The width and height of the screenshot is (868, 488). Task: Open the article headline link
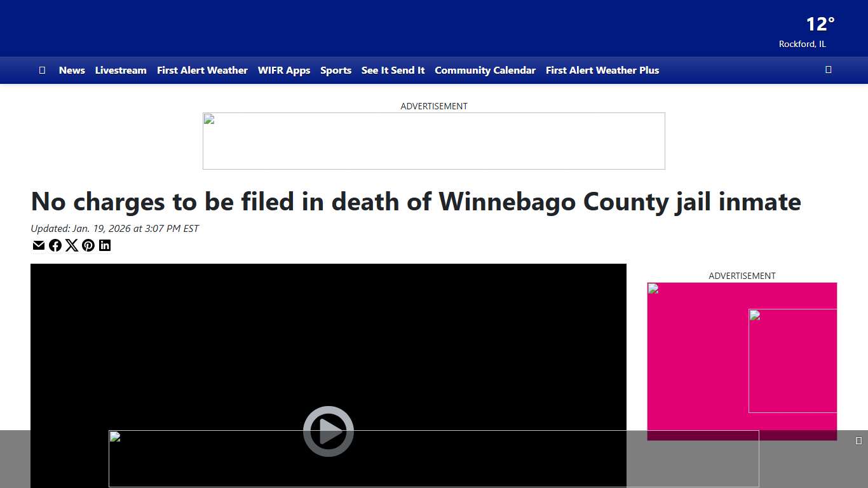416,201
